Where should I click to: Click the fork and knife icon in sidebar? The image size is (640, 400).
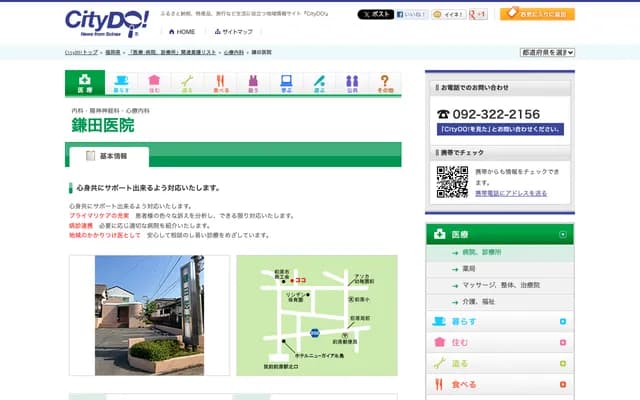pyautogui.click(x=439, y=384)
